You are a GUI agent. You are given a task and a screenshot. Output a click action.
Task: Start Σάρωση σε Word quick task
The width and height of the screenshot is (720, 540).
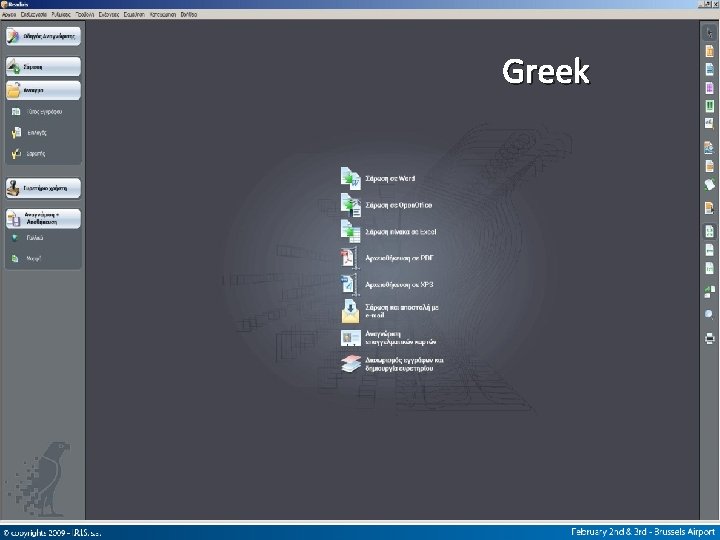point(378,179)
